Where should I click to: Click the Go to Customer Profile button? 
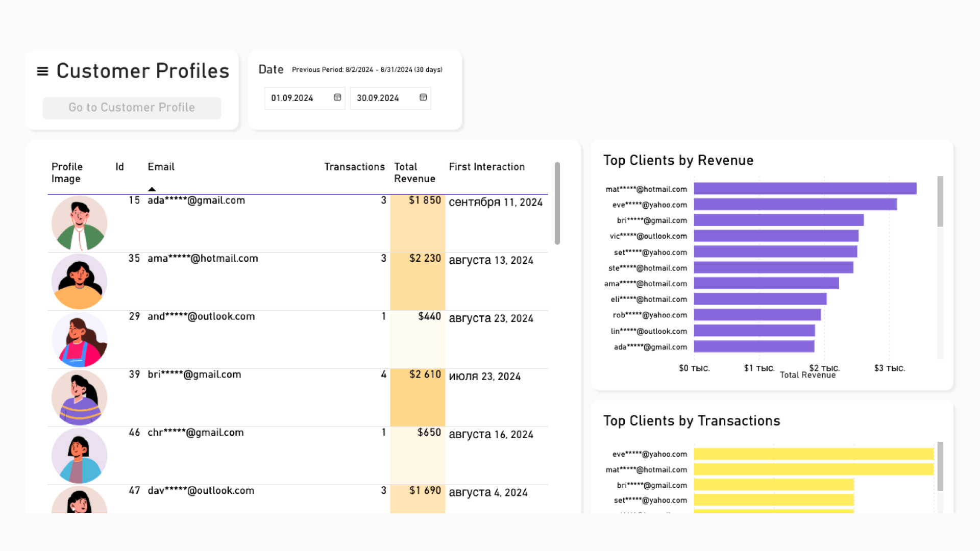coord(132,108)
